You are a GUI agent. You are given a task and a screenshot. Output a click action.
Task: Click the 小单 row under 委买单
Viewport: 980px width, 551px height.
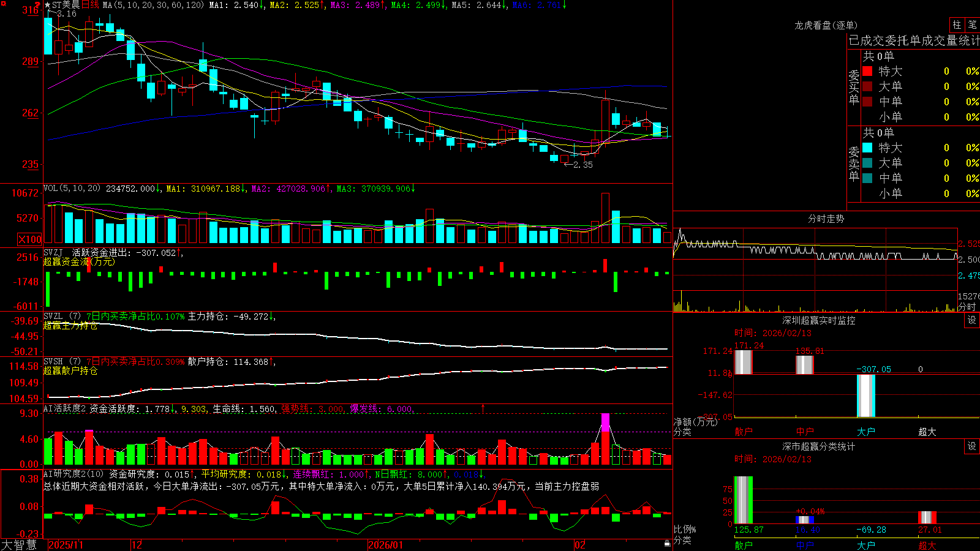[x=921, y=117]
